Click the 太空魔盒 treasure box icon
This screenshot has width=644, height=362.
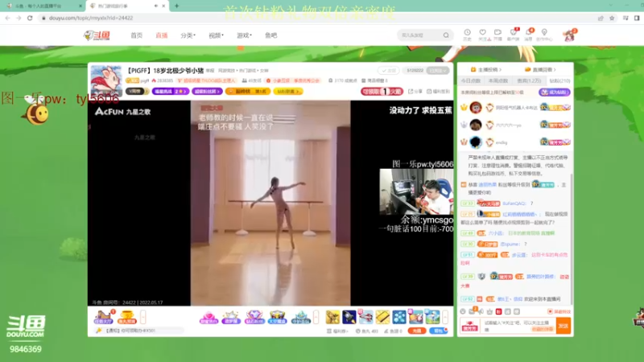pyautogui.click(x=277, y=317)
